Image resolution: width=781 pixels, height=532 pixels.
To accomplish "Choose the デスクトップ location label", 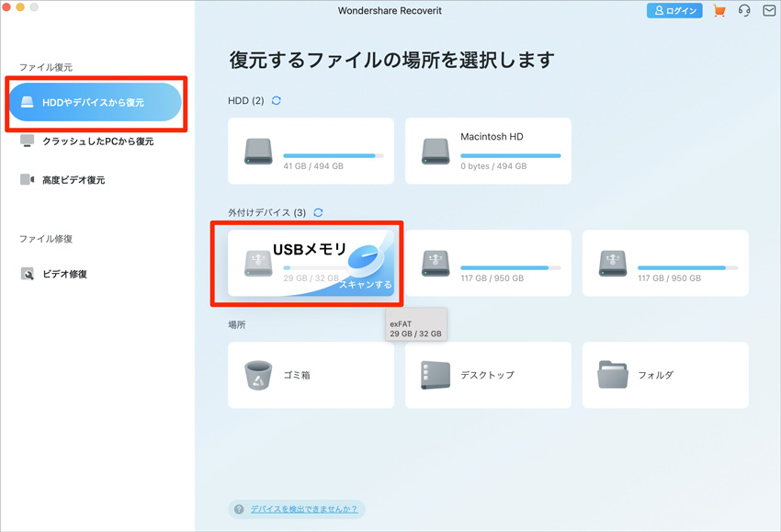I will tap(488, 375).
